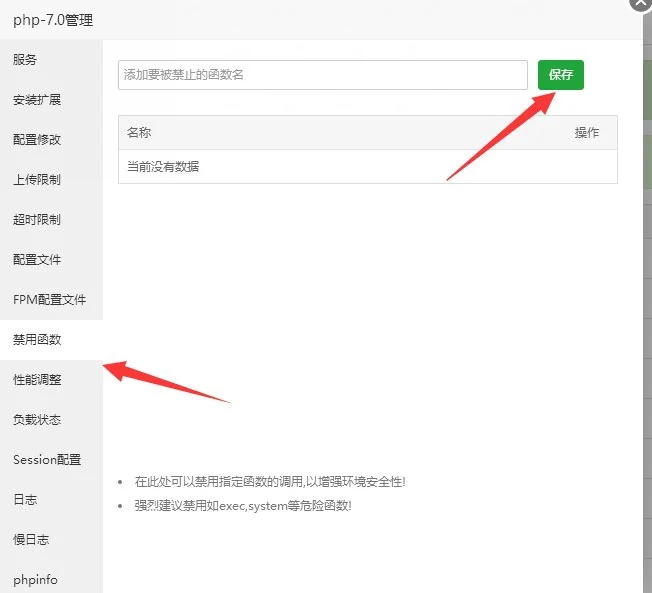Select the FPM配置文件 menu item
Image resolution: width=652 pixels, height=593 pixels.
(49, 300)
